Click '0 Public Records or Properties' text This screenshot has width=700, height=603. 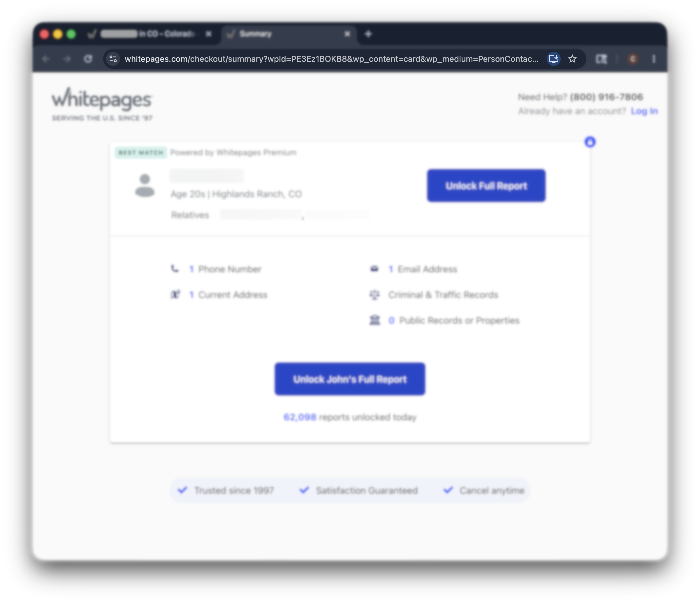[454, 320]
